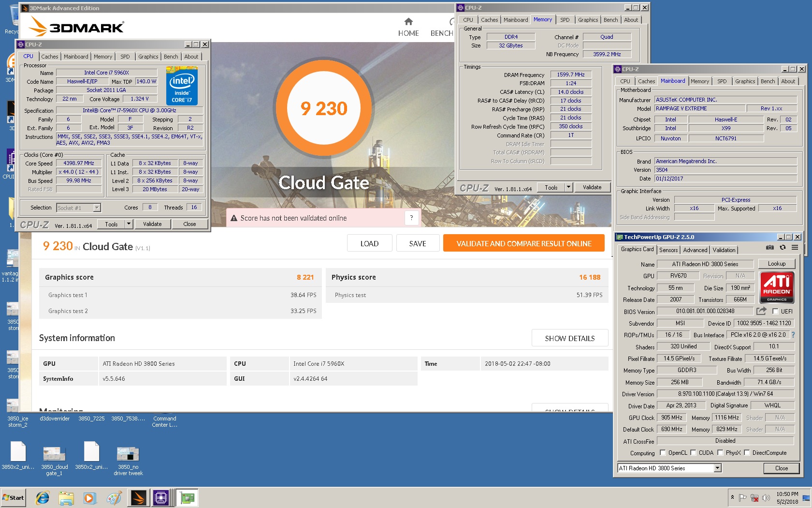This screenshot has height=508, width=812.
Task: Click the warning triangle in validation banner
Action: (x=234, y=218)
